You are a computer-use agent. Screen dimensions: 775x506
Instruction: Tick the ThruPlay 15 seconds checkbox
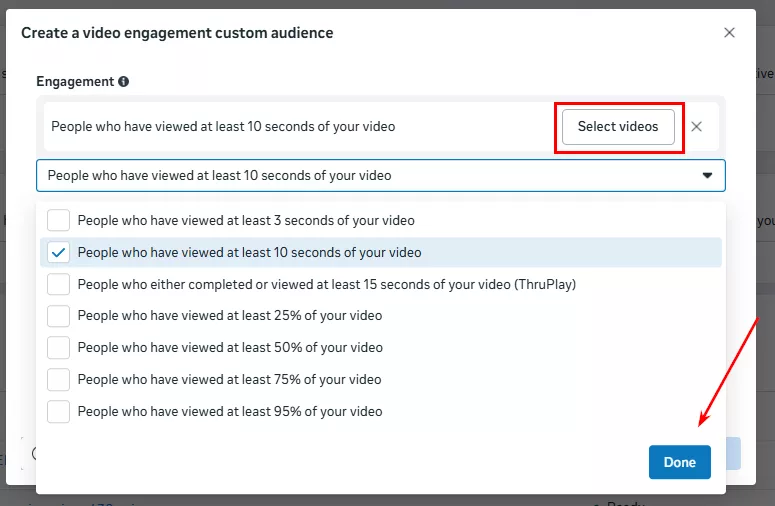[59, 284]
